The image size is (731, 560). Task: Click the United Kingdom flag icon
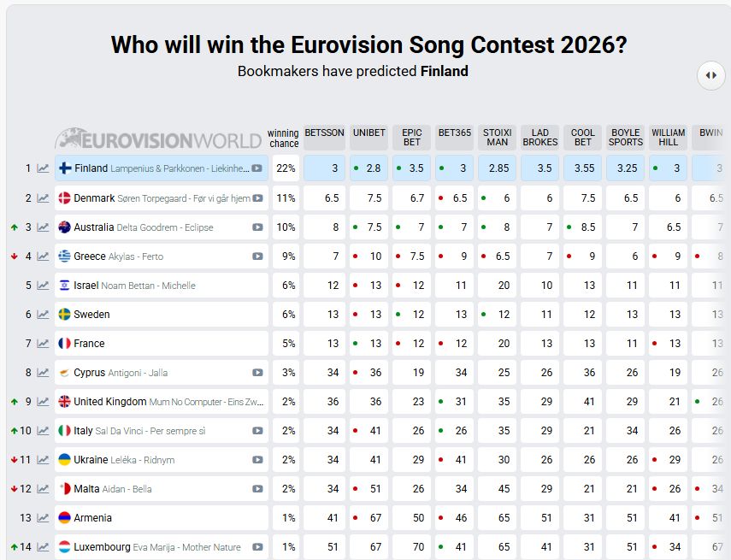tap(64, 402)
